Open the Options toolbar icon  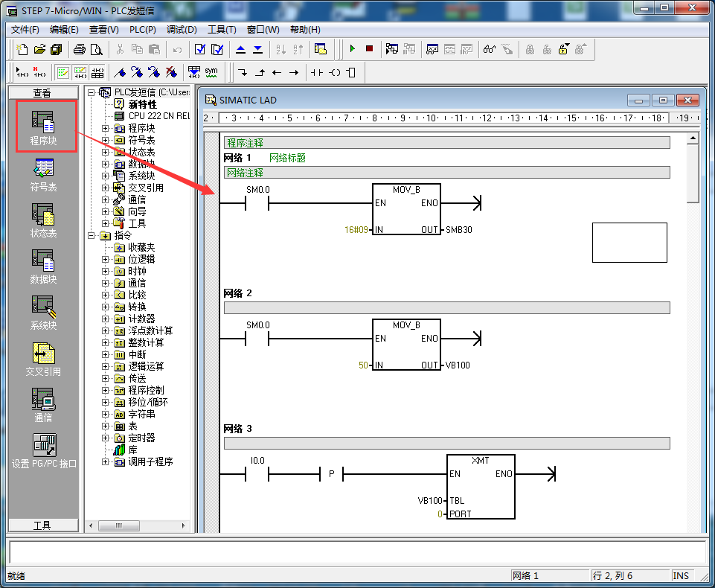pos(321,49)
